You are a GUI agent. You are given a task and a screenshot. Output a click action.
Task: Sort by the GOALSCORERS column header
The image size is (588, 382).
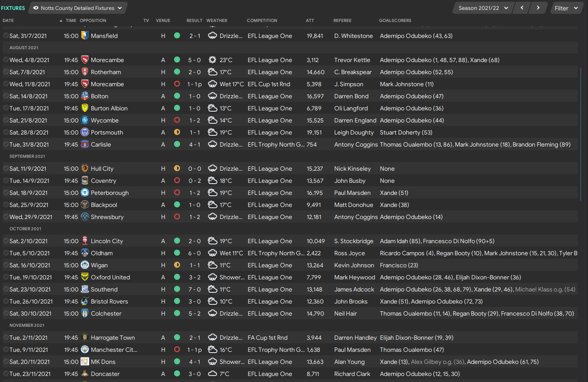tap(395, 20)
